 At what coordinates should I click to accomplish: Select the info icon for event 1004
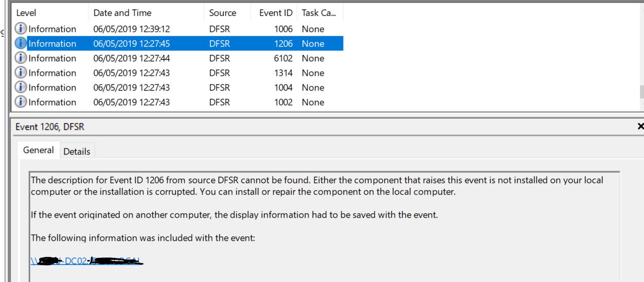point(22,88)
